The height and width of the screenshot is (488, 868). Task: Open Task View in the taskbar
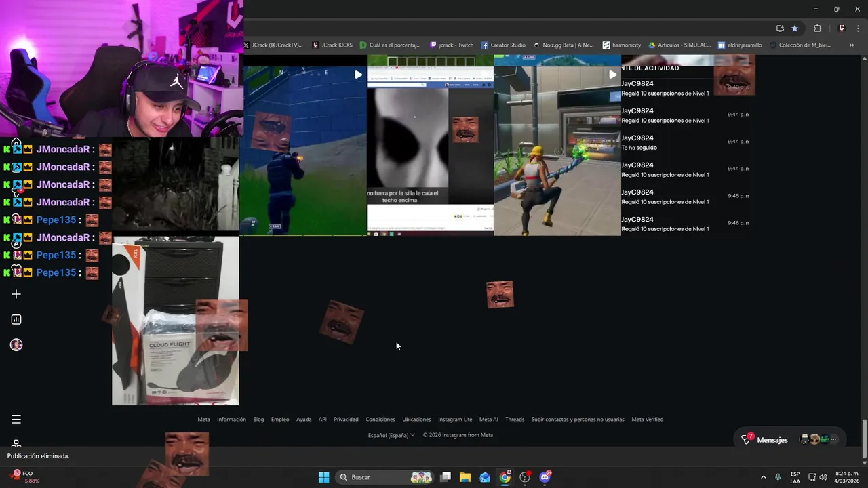point(446,477)
